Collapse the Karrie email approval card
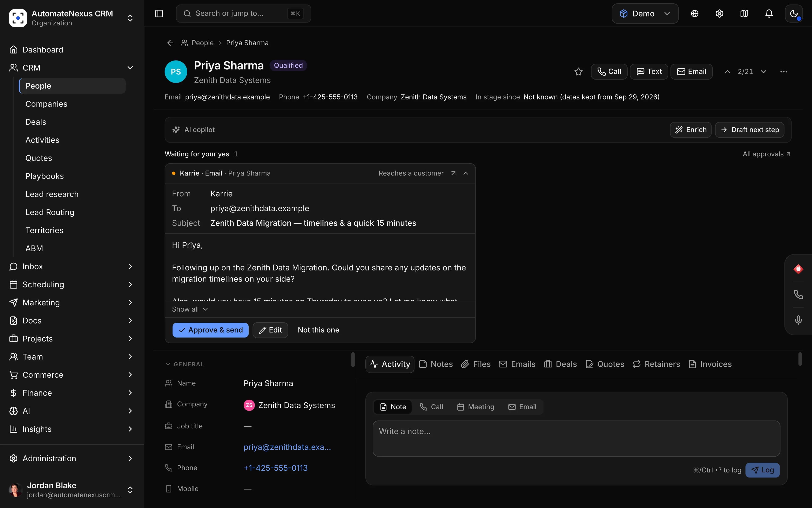 coord(466,173)
